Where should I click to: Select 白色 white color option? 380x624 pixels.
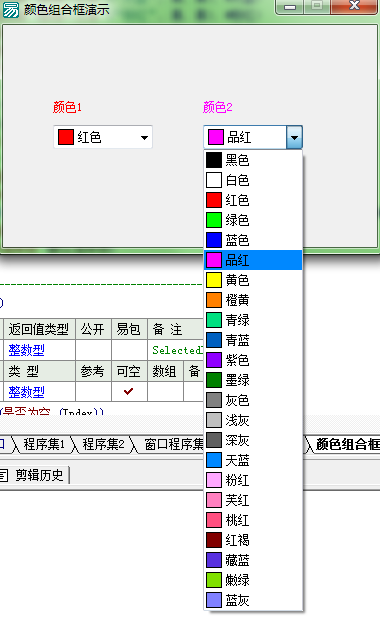pos(253,180)
